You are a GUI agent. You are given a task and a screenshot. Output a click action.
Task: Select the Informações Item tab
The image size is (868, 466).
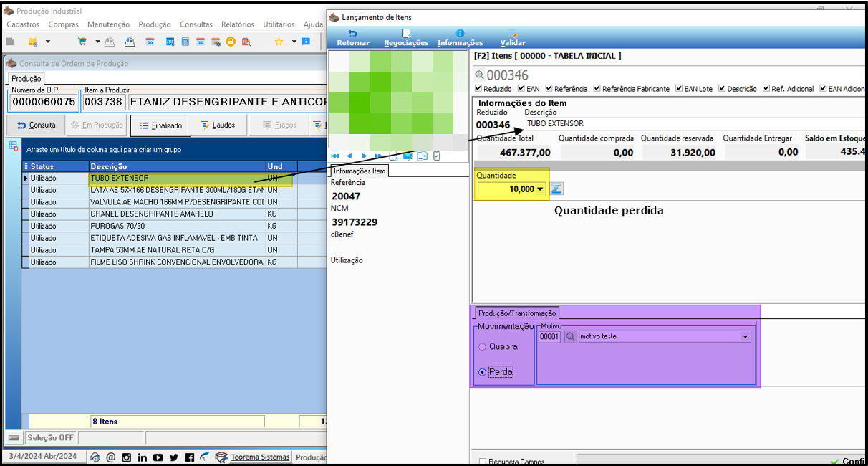[x=360, y=171]
